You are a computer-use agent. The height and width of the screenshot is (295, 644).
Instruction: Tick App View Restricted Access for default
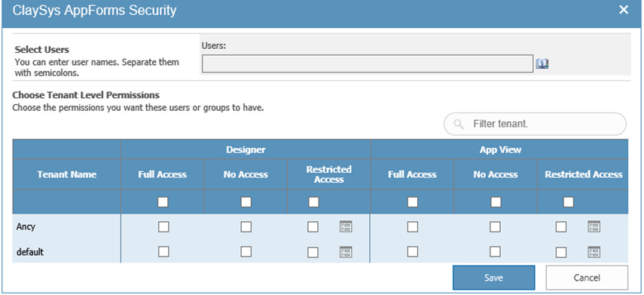pyautogui.click(x=561, y=252)
